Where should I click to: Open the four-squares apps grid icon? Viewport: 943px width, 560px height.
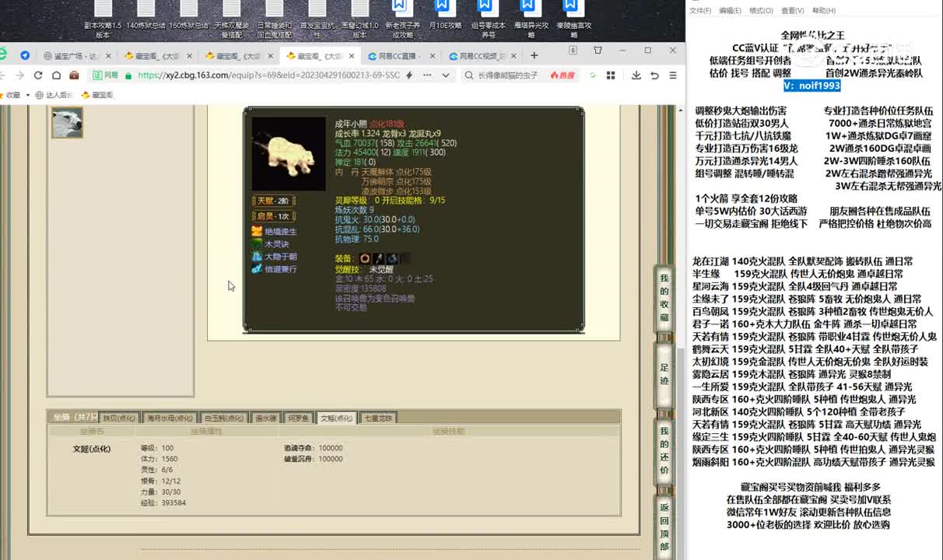coord(611,75)
